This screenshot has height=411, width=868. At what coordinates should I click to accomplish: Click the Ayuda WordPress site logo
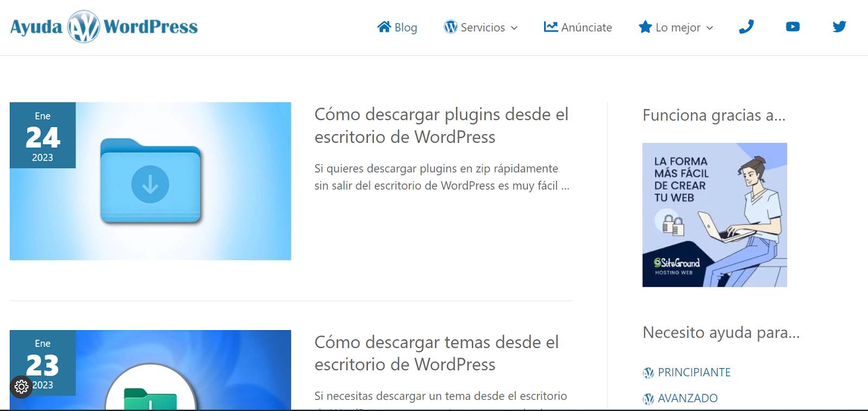click(x=104, y=27)
